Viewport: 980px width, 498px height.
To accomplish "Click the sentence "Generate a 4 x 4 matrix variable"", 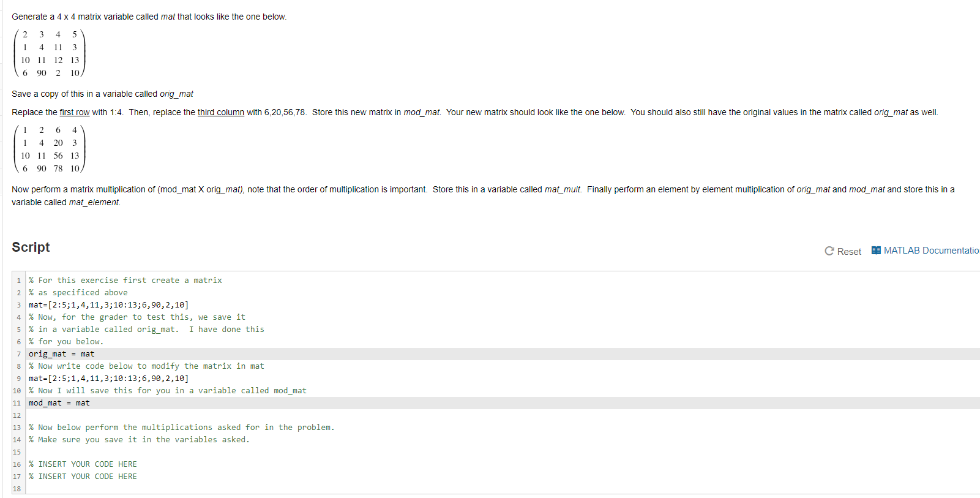I will (x=149, y=17).
